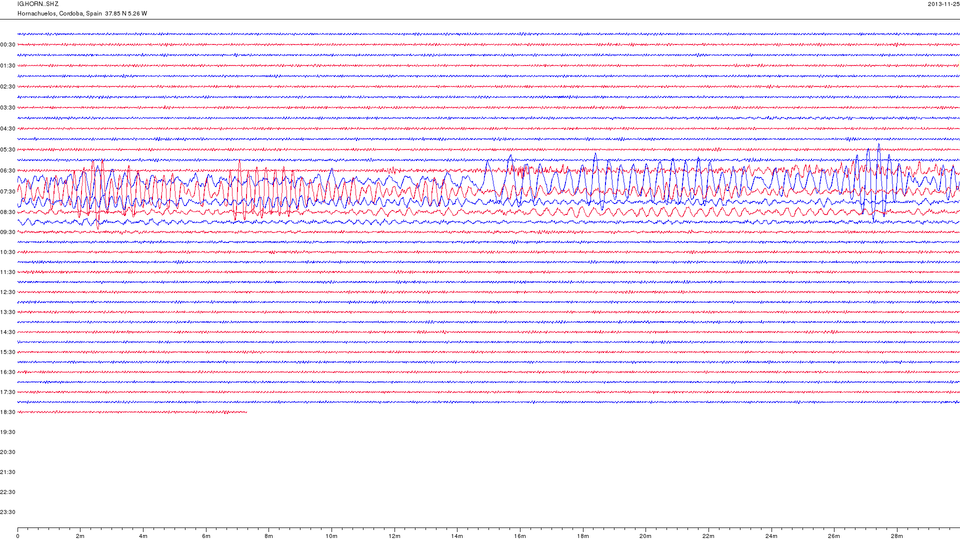Click the 0 tick label on time axis
Viewport: 960px width, 540px height.
click(x=18, y=536)
